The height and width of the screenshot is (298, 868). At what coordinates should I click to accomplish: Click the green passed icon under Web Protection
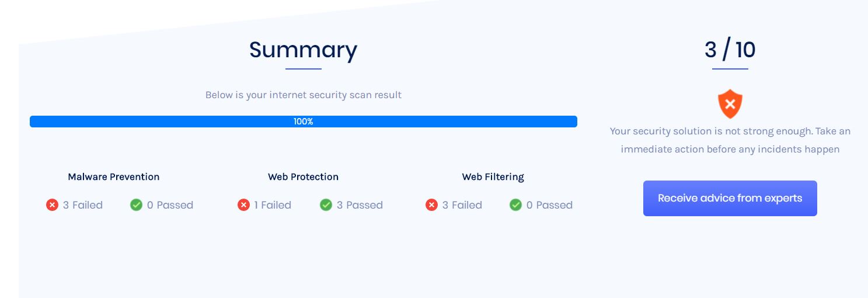click(x=326, y=205)
